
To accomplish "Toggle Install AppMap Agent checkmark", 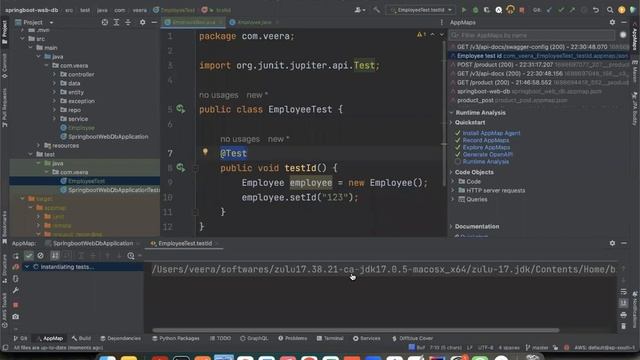I will pyautogui.click(x=458, y=133).
